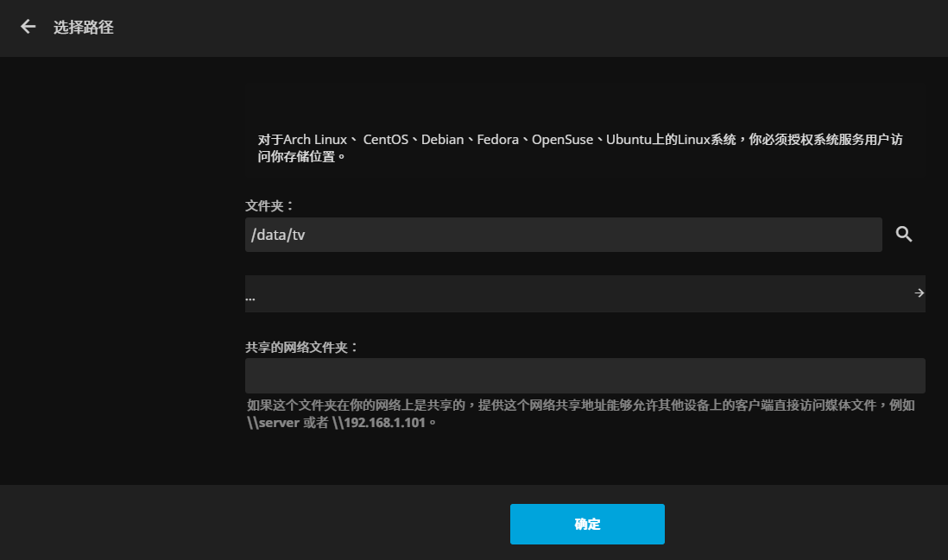The image size is (948, 560).
Task: Focus the folder path field '/data/tv'
Action: (564, 235)
